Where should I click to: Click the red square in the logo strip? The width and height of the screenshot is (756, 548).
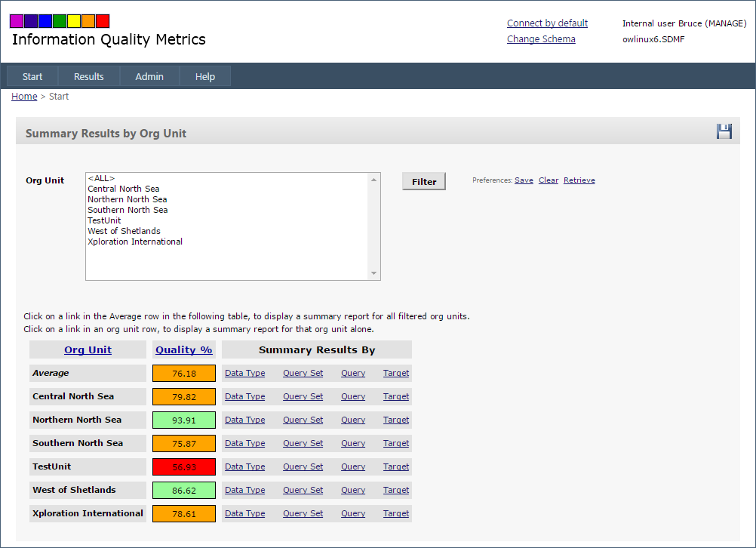pyautogui.click(x=102, y=20)
